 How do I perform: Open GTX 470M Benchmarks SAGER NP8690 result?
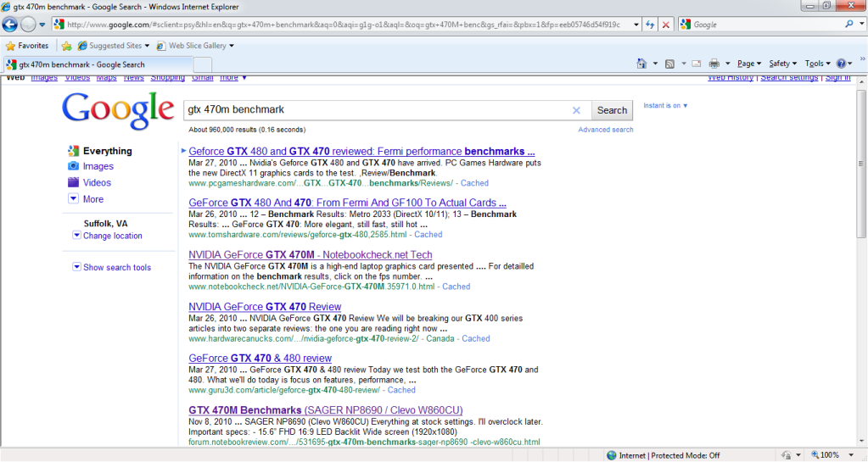tap(326, 410)
